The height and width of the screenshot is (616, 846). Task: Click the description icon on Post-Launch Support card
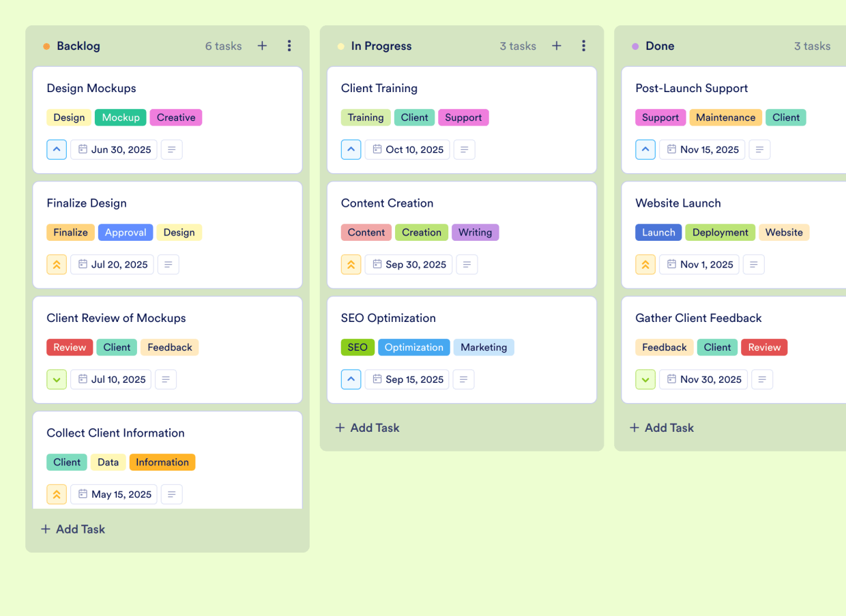click(759, 149)
